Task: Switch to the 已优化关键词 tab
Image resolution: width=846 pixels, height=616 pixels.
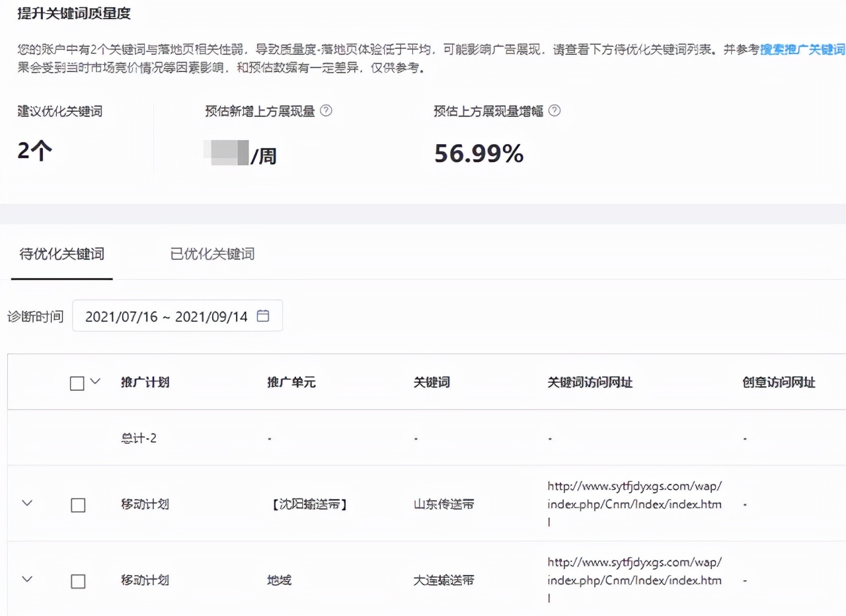Action: [x=210, y=254]
